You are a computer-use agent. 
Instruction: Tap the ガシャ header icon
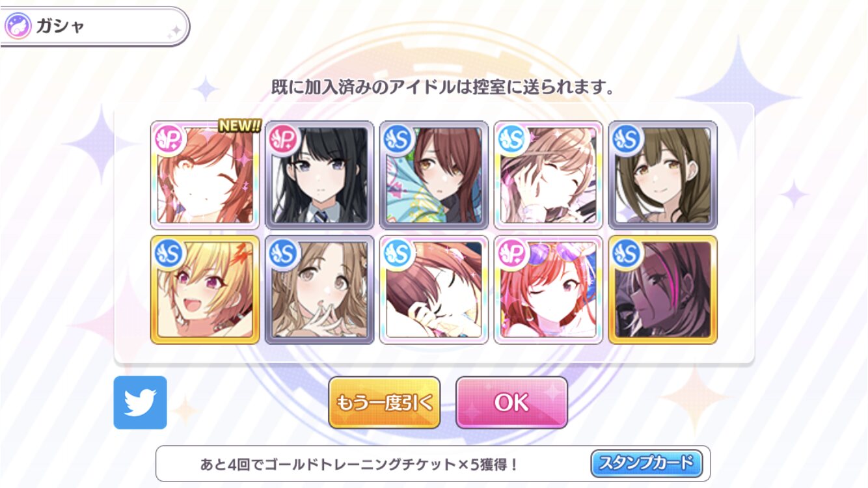[18, 27]
